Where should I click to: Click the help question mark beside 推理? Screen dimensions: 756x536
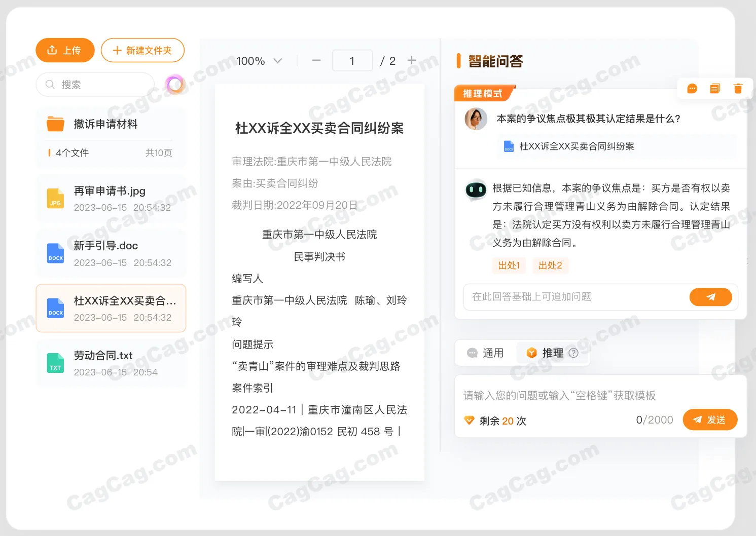tap(573, 353)
